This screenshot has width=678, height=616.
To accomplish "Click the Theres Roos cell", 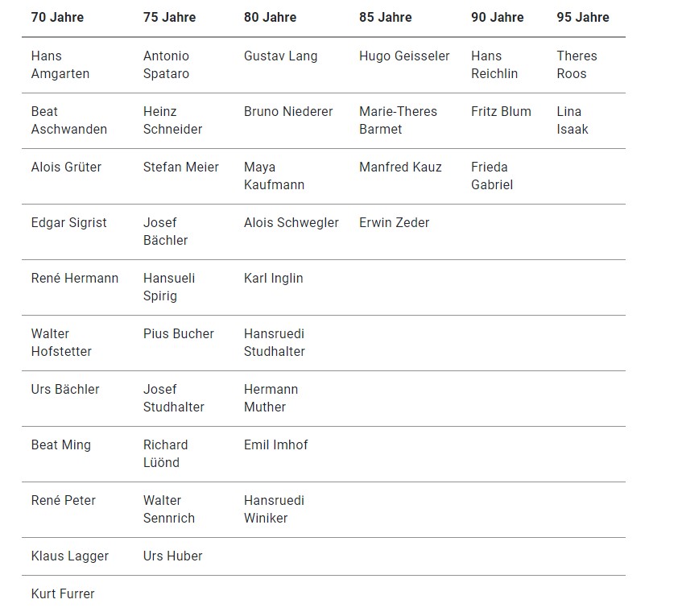I will (x=577, y=64).
